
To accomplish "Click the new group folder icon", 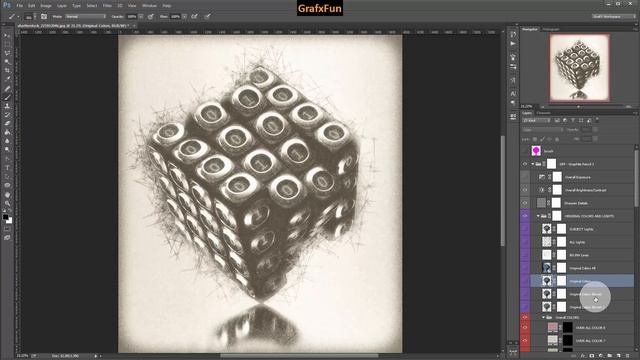I will (610, 356).
